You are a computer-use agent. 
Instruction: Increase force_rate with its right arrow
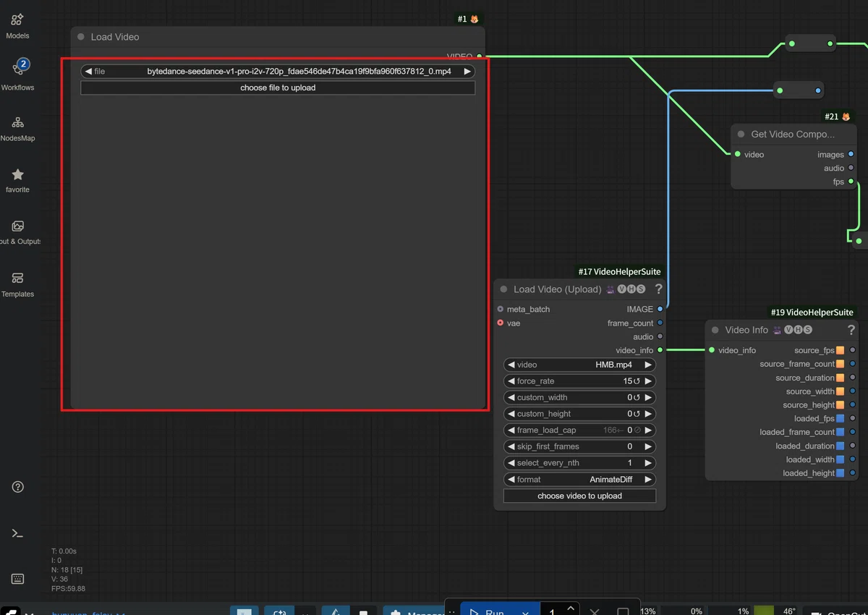click(648, 381)
